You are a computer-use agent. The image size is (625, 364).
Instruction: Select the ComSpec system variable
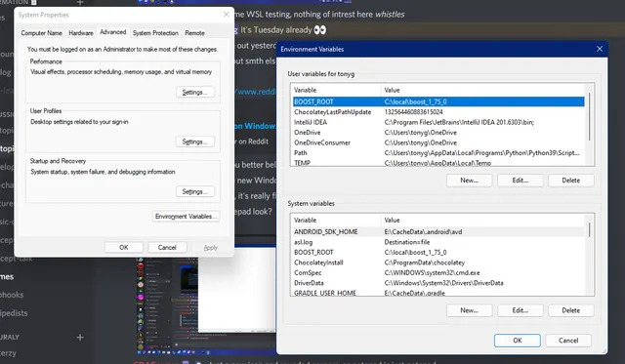click(438, 273)
